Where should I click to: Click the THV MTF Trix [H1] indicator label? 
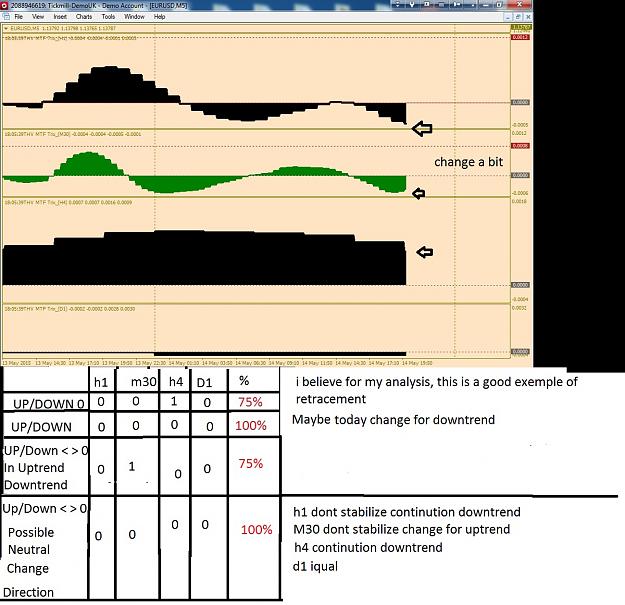70,38
